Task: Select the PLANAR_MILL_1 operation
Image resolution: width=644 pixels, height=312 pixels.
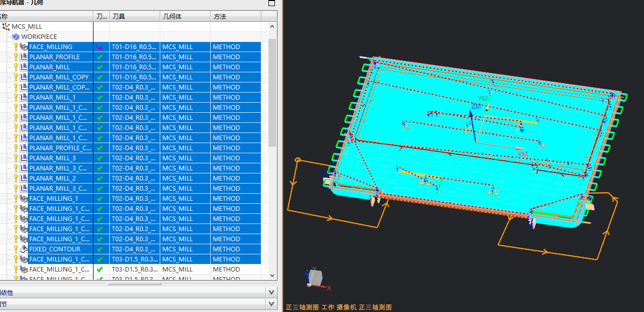Action: 53,97
